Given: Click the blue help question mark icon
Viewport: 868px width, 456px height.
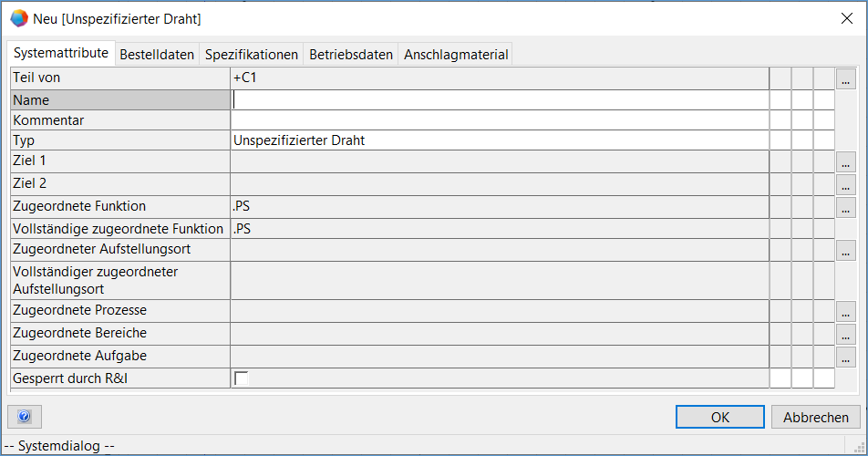Looking at the screenshot, I should tap(25, 417).
